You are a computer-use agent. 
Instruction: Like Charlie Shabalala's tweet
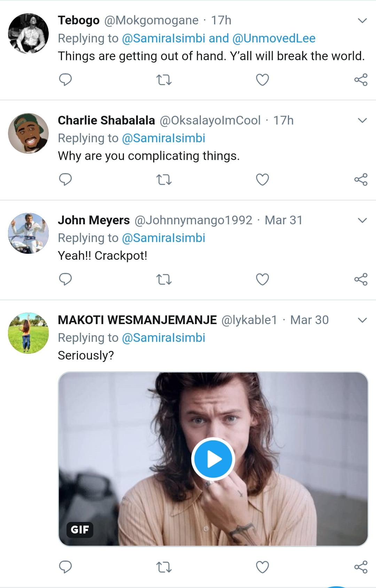(262, 180)
